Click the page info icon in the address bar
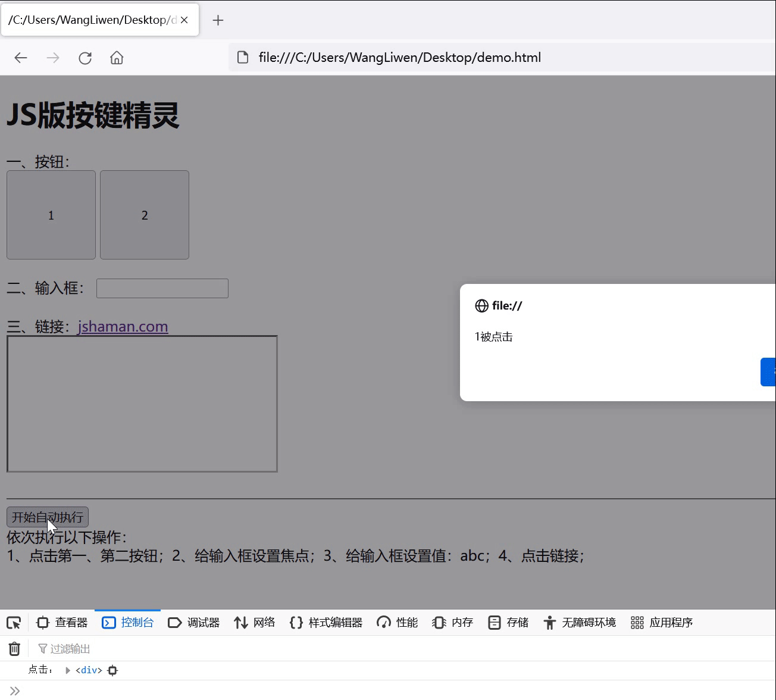The width and height of the screenshot is (776, 700). 243,57
